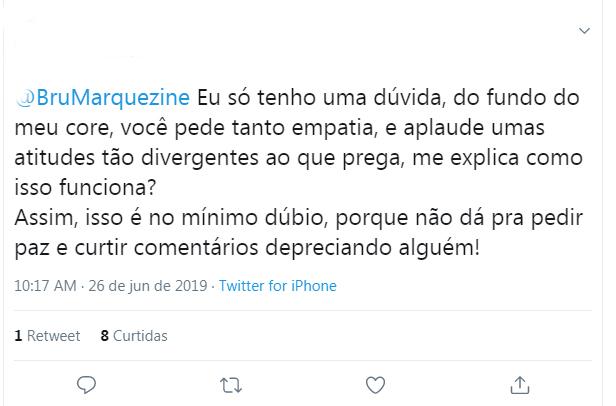The height and width of the screenshot is (406, 616).
Task: Click the 10:17 AM timestamp
Action: [x=45, y=286]
